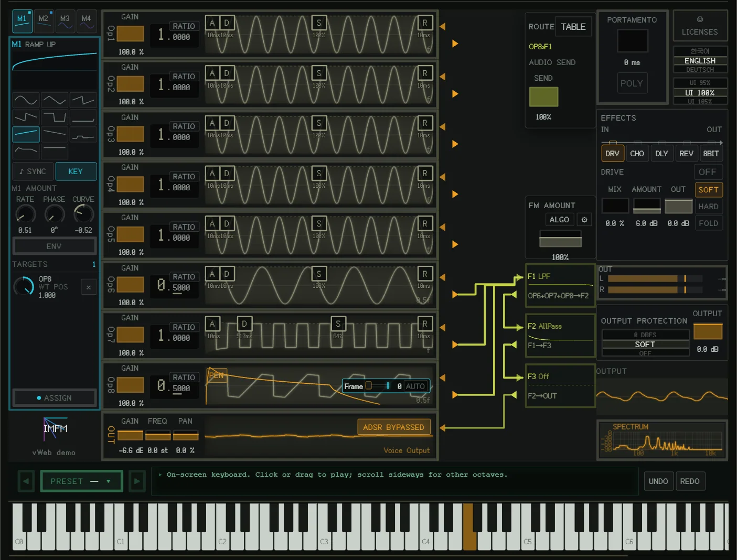Open the FM algorithm settings gear
This screenshot has height=560, width=737.
[584, 220]
